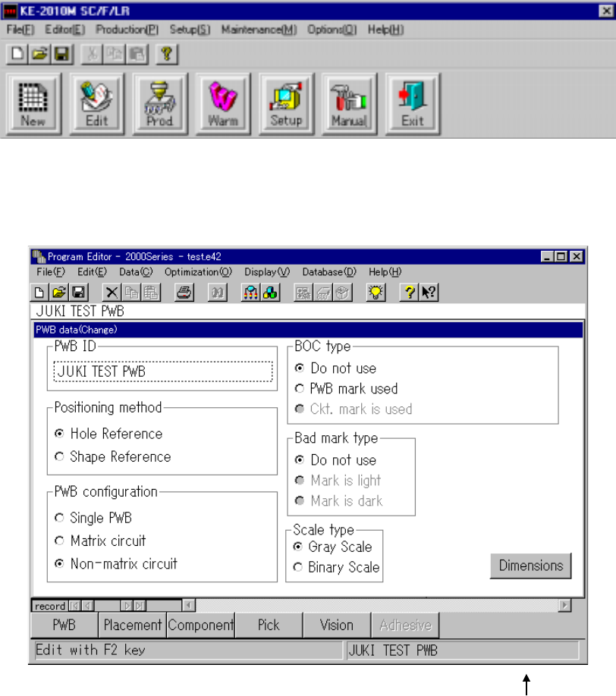Open Setup(S) menu in main window
This screenshot has width=616, height=696.
[x=190, y=30]
